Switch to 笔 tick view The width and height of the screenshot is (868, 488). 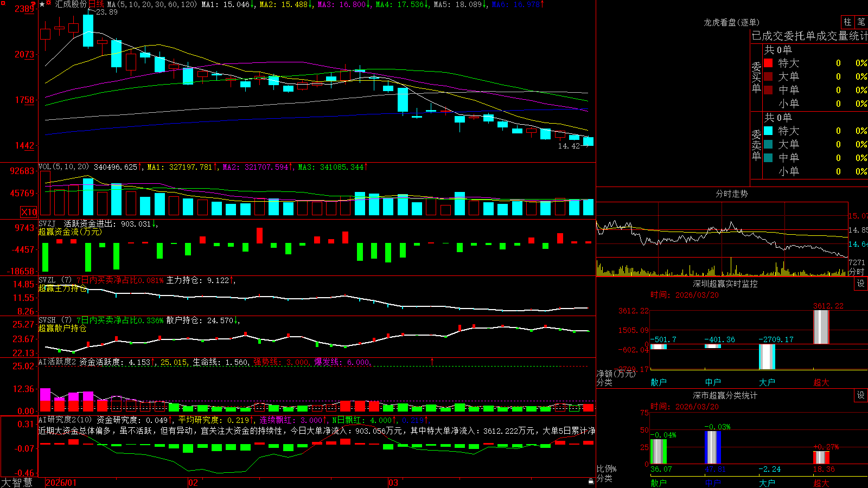tap(861, 22)
